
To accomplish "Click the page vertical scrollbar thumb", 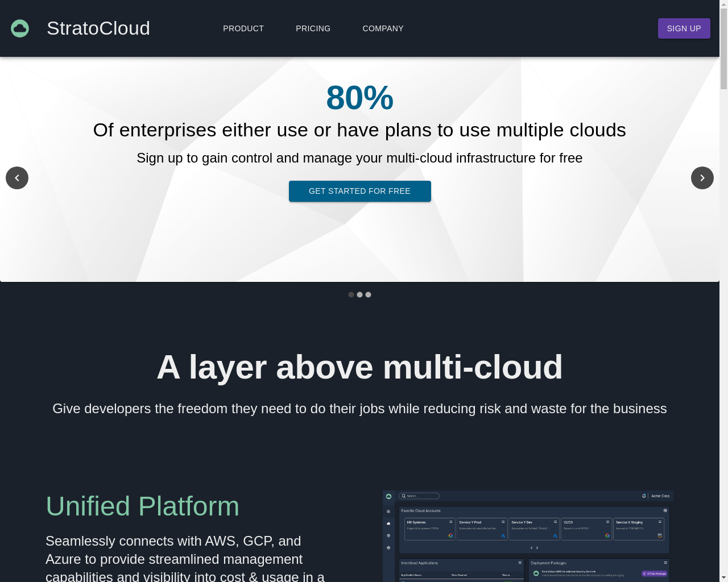I will [x=724, y=49].
